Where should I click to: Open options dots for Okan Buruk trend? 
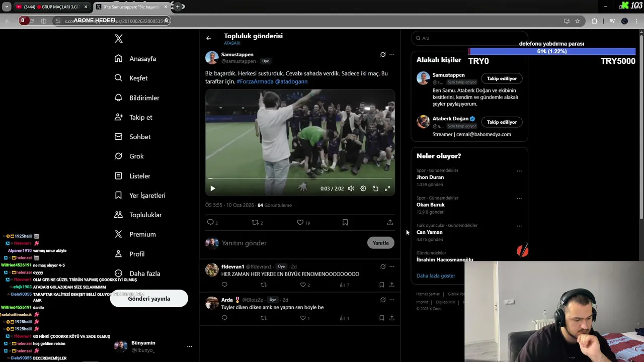(519, 199)
